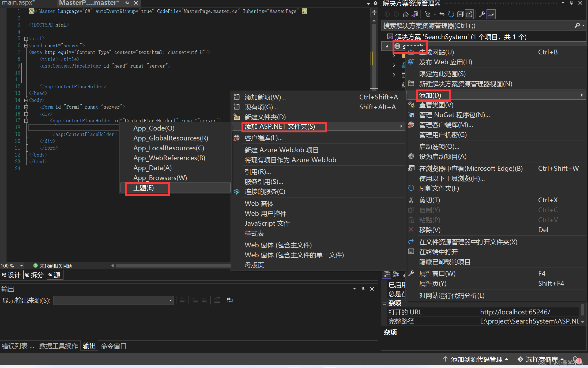Open Properties via the wrench toolbar icon

pyautogui.click(x=482, y=14)
